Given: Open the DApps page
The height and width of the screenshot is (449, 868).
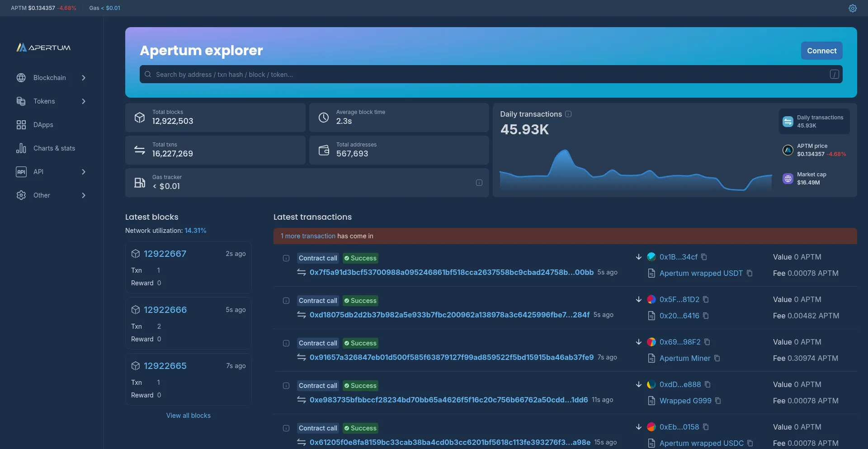Looking at the screenshot, I should 52,125.
